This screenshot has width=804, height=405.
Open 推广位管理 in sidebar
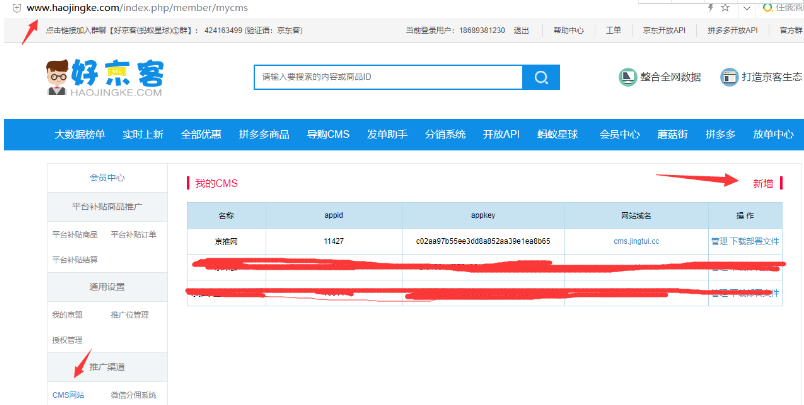pos(129,314)
